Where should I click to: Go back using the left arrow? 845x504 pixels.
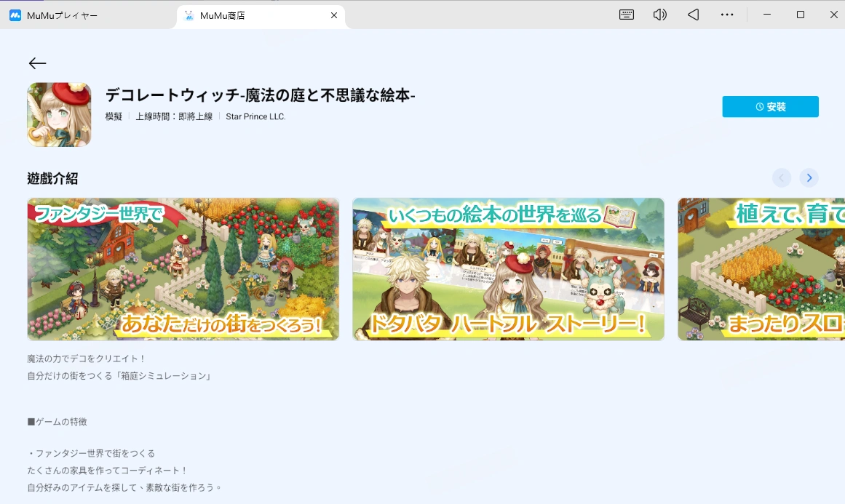point(37,63)
